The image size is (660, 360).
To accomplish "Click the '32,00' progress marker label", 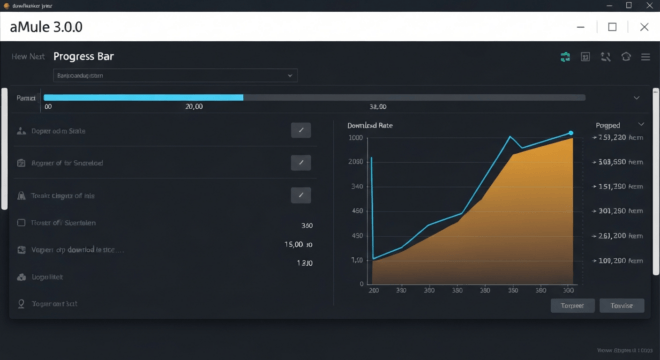I will 378,107.
